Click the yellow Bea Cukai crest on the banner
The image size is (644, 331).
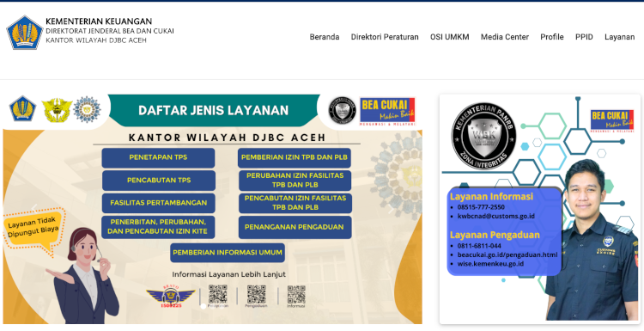[x=57, y=110]
